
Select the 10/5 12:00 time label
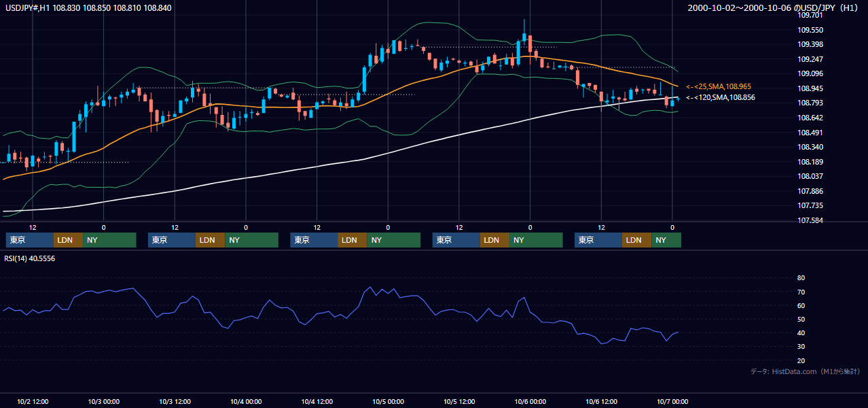click(x=459, y=401)
